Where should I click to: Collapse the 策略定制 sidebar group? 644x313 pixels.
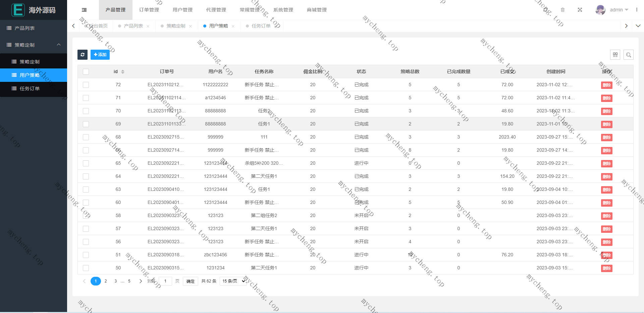tap(34, 45)
